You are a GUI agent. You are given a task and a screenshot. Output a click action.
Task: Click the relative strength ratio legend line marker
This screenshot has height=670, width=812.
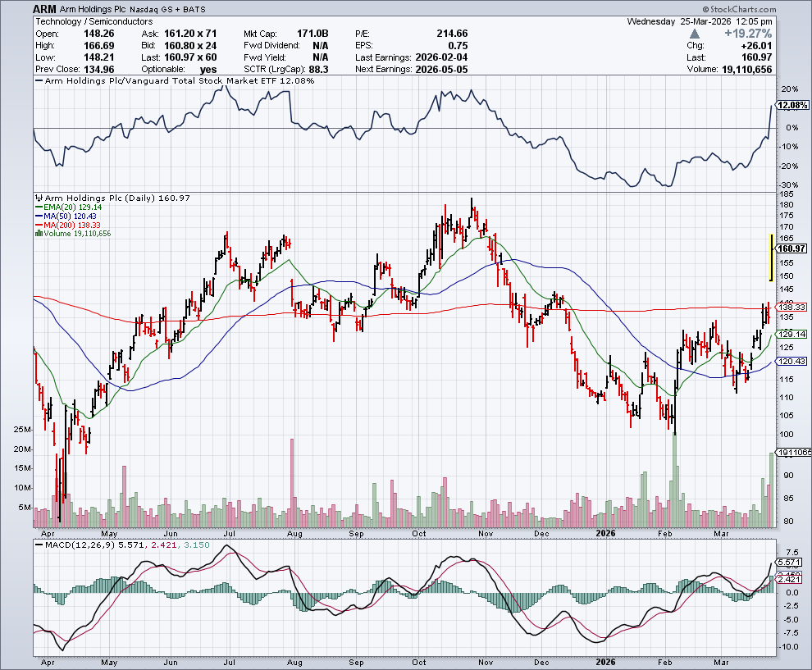37,81
